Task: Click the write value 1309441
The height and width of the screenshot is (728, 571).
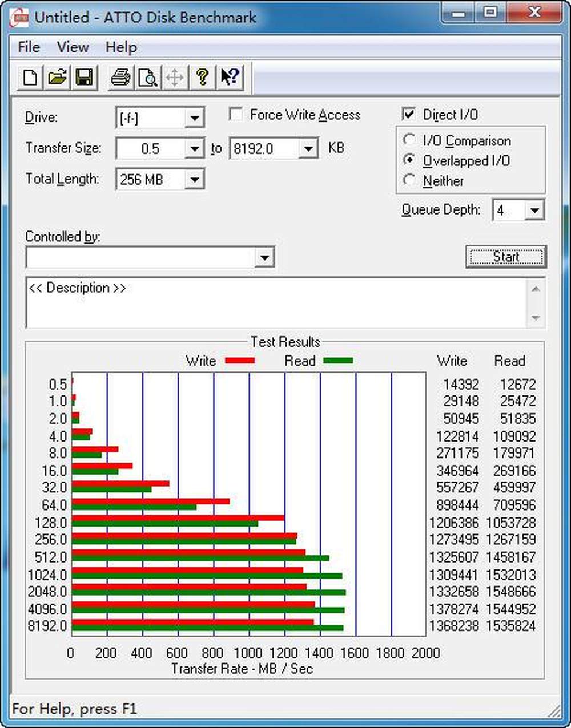Action: click(454, 575)
